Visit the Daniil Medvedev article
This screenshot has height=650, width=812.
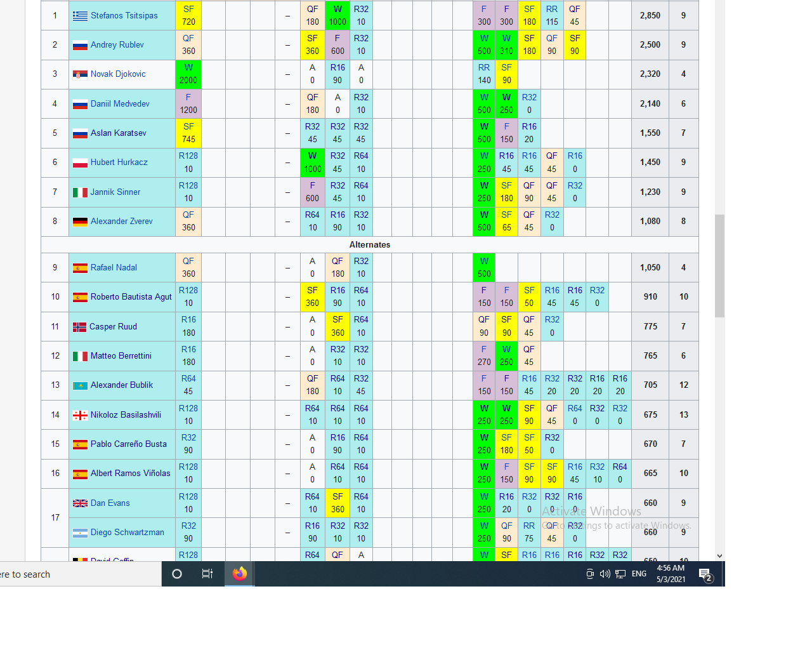[x=120, y=104]
